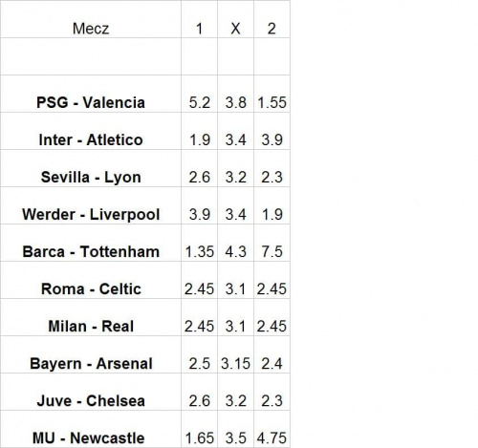Image resolution: width=478 pixels, height=448 pixels.
Task: Select the Mecz header cell
Action: coord(91,19)
